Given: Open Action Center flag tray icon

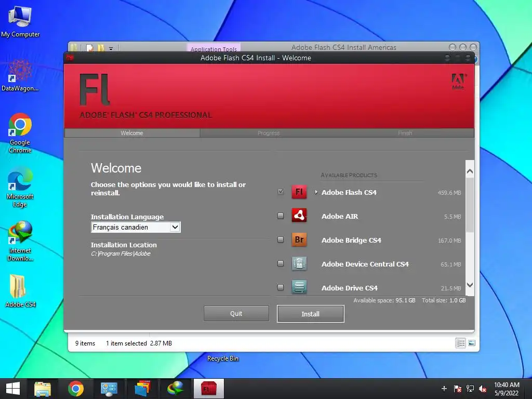Looking at the screenshot, I should pos(457,389).
